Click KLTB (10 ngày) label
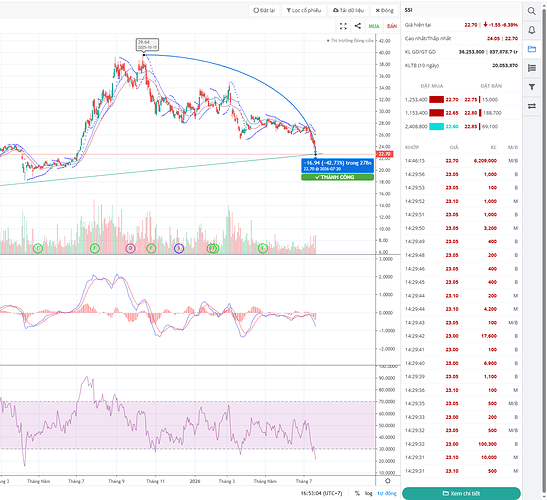 (422, 66)
